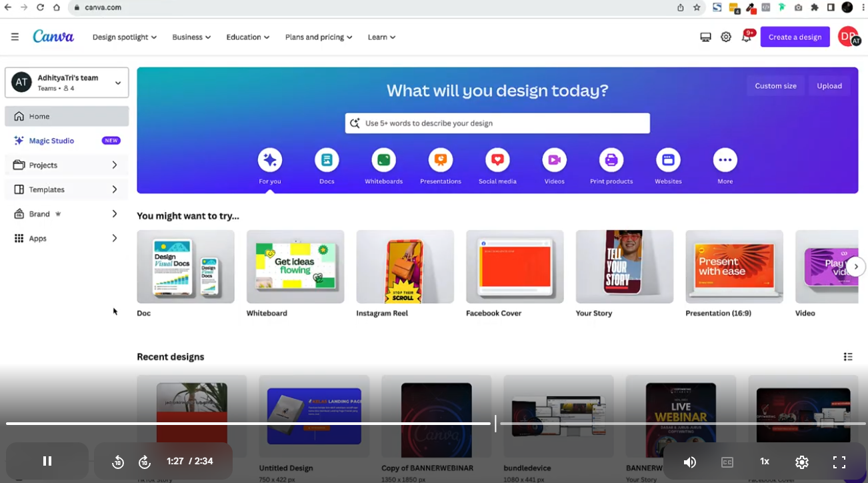
Task: Skip video forward ten seconds
Action: point(145,462)
